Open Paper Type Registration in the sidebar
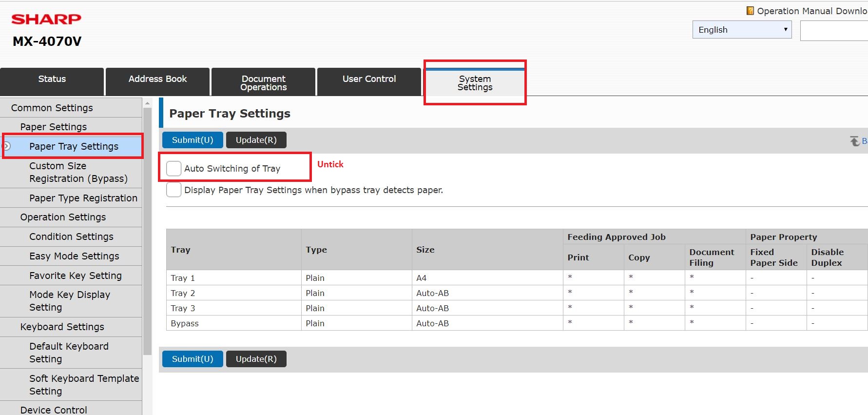 [83, 198]
